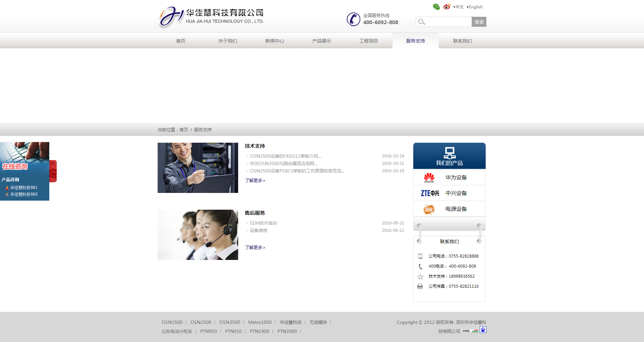The width and height of the screenshot is (644, 342).
Task: Click the 华佳慧科技 footer link
Action: (290, 323)
